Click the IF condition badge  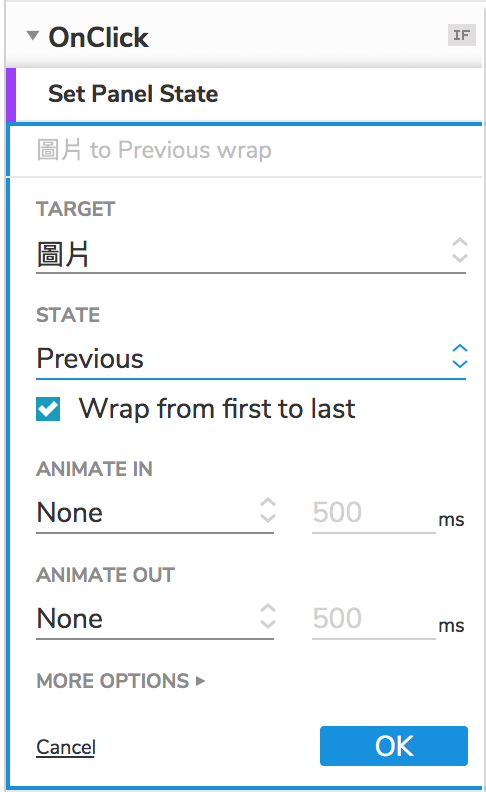point(461,35)
